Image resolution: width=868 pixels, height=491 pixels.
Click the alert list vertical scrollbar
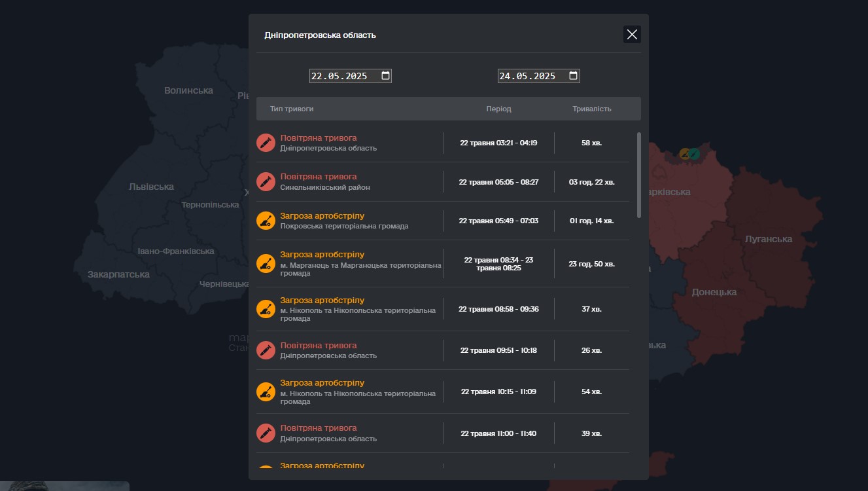click(639, 175)
